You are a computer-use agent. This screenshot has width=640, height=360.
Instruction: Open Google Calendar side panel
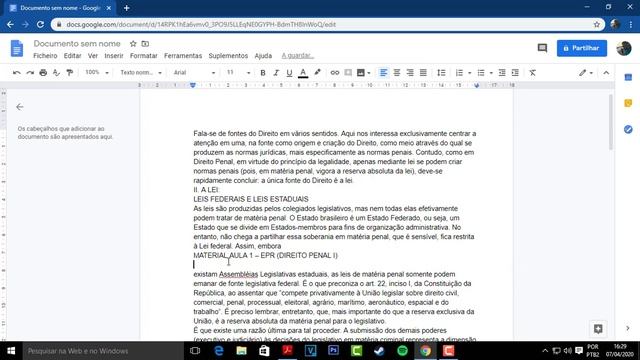point(628,77)
